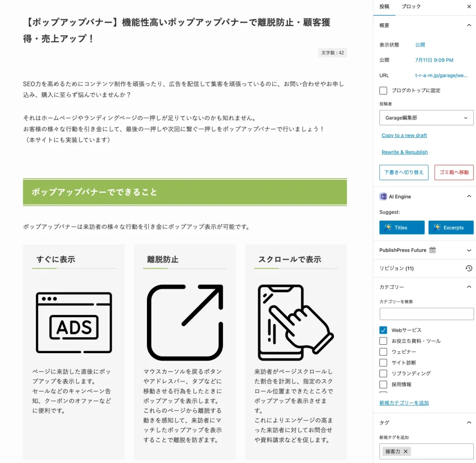
Task: Click the カテゴリーを検索 search field
Action: (x=426, y=314)
